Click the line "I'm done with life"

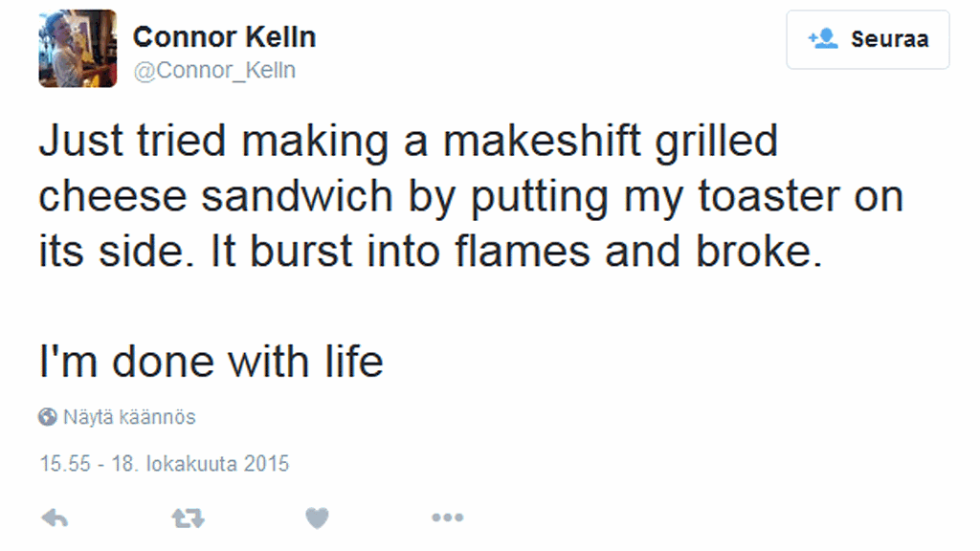(x=211, y=362)
